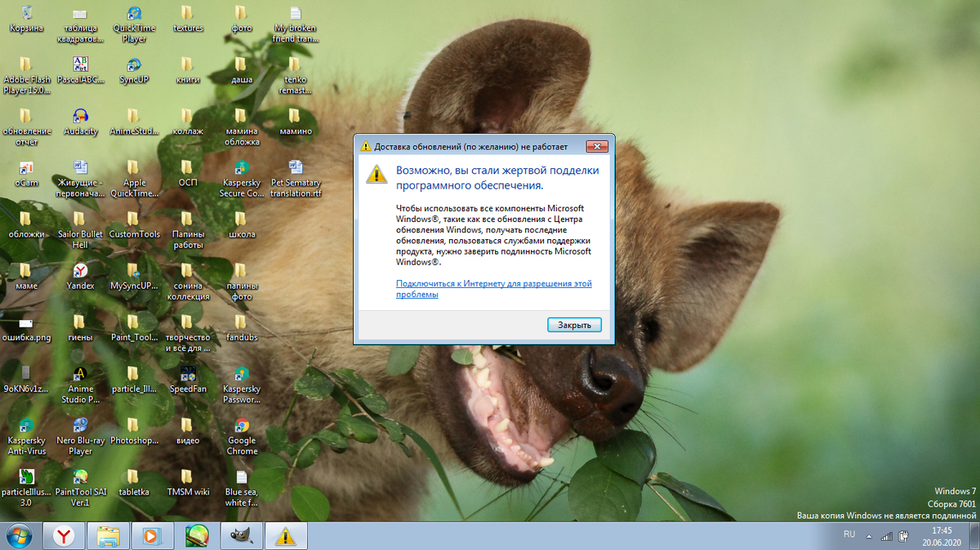Click the Закрыть button in the dialog

click(574, 325)
